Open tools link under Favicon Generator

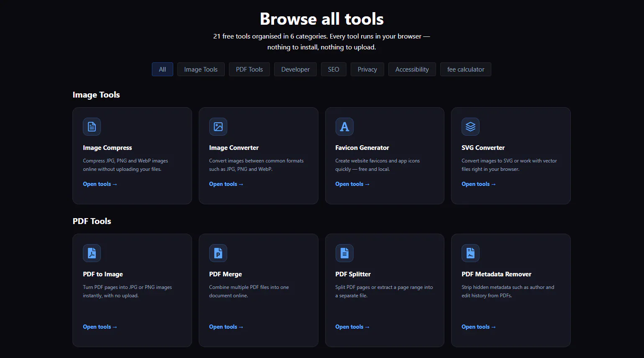tap(352, 184)
